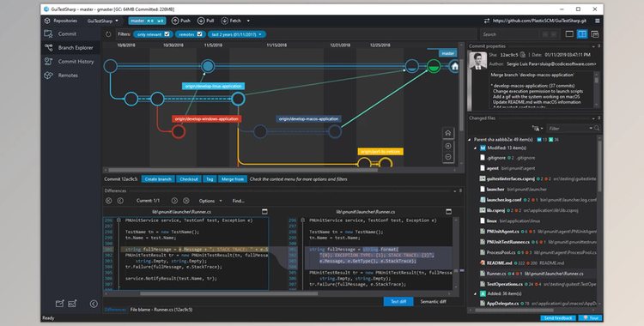Collapse the Commit properties panel
The height and width of the screenshot is (326, 644).
pyautogui.click(x=593, y=46)
